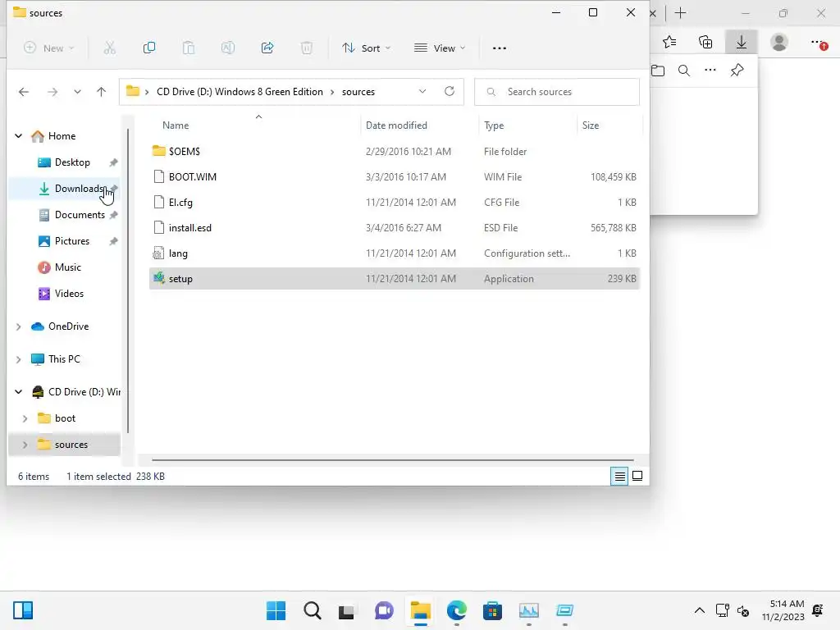This screenshot has height=630, width=840.
Task: Select the install.esd file
Action: click(395, 228)
